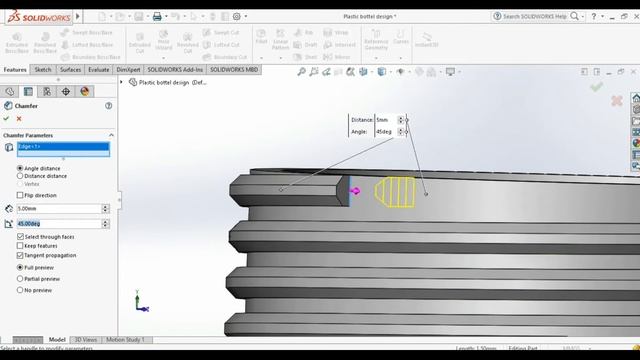Click Search SOLIDWORKS Help search field
The height and width of the screenshot is (360, 640).
(x=534, y=16)
